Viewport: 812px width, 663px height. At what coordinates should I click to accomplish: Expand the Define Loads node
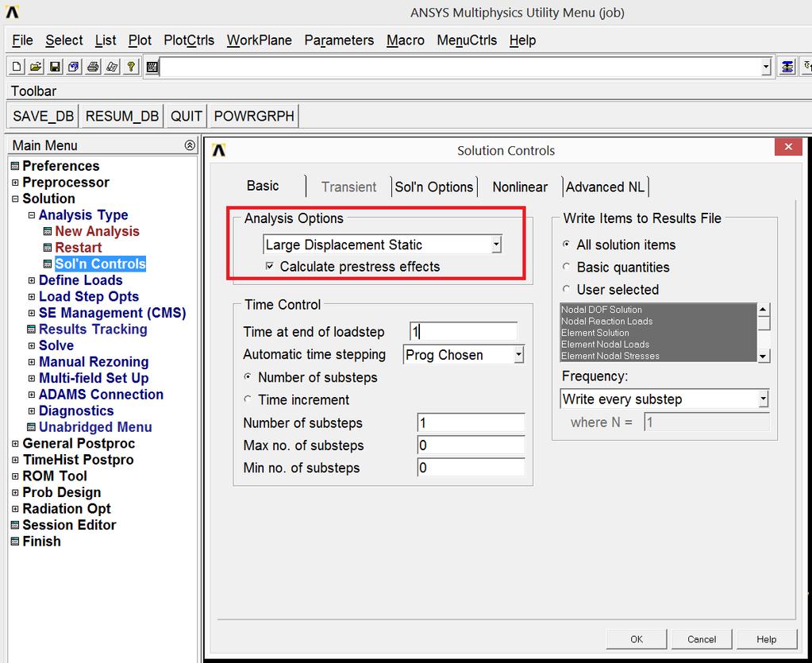32,280
